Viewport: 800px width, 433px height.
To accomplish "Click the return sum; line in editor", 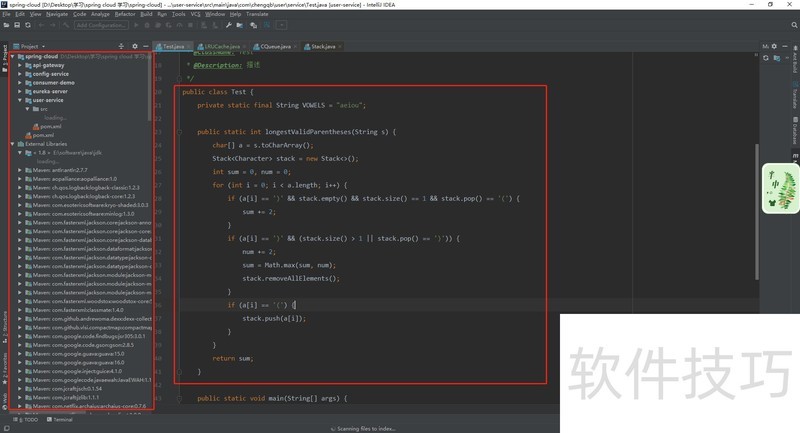I will pos(233,359).
